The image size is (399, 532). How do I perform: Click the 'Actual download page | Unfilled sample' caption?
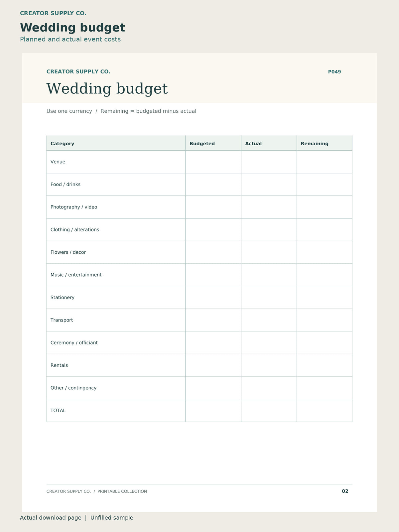point(76,518)
